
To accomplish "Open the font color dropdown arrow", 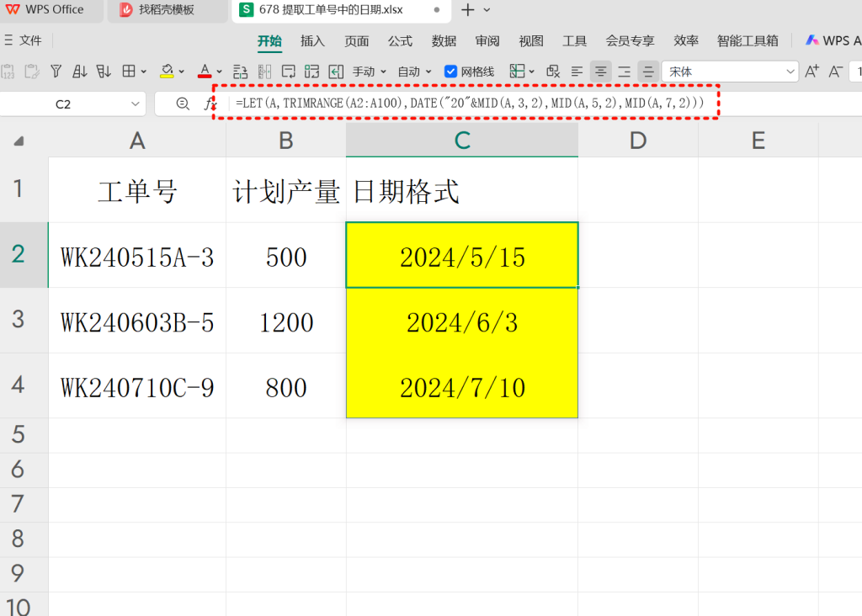I will point(219,72).
